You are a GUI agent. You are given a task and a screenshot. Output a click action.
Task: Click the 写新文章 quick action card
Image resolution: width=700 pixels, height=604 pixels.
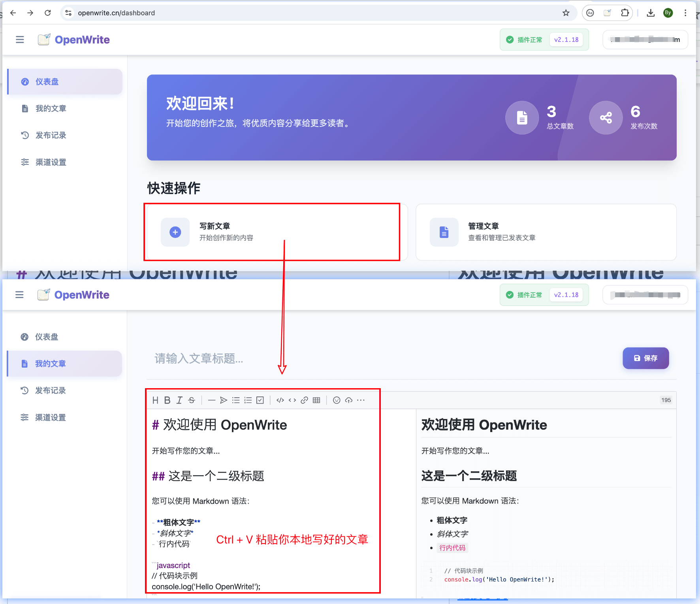(x=277, y=232)
